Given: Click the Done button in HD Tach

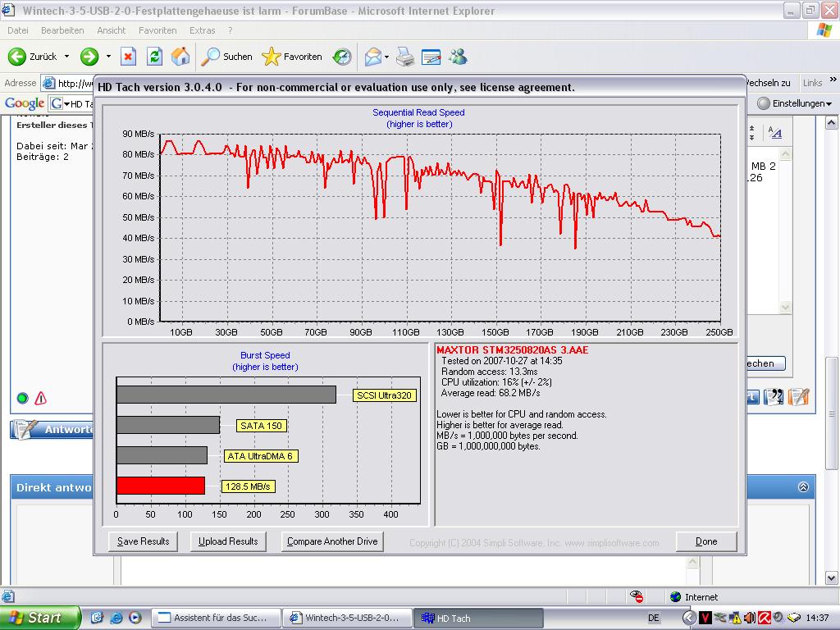Looking at the screenshot, I should [706, 541].
